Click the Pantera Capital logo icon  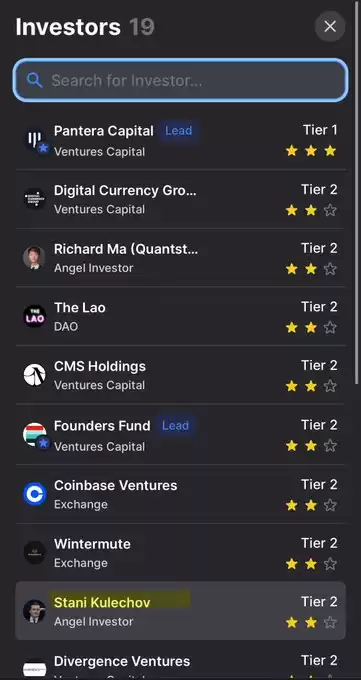35,140
